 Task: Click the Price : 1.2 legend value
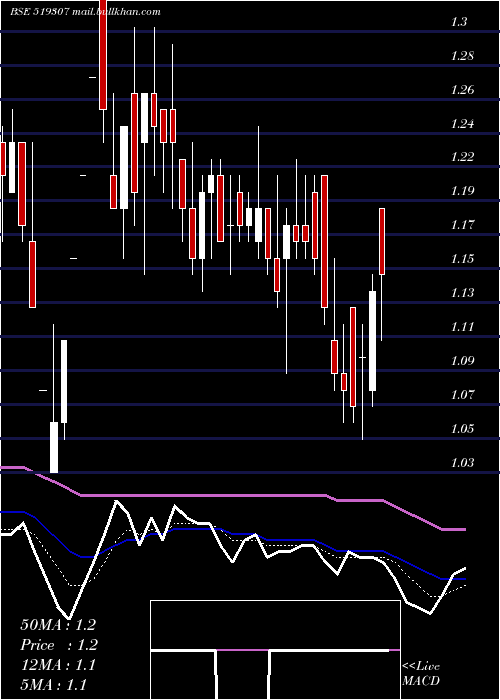coord(59,645)
